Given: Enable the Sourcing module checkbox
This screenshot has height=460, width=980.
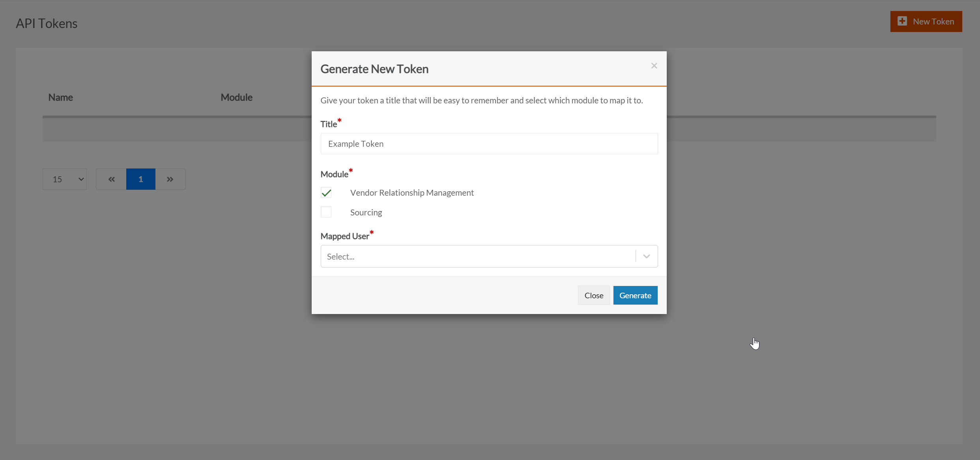Looking at the screenshot, I should [x=326, y=212].
